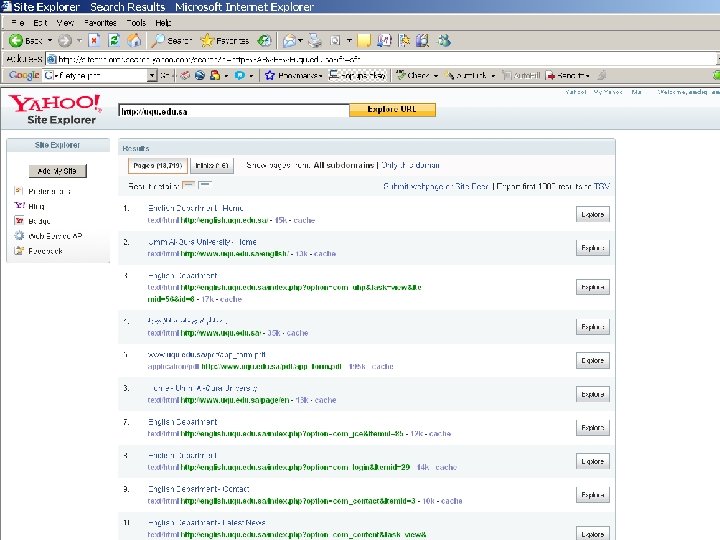Click the Home house icon
The width and height of the screenshot is (720, 540).
pos(134,41)
